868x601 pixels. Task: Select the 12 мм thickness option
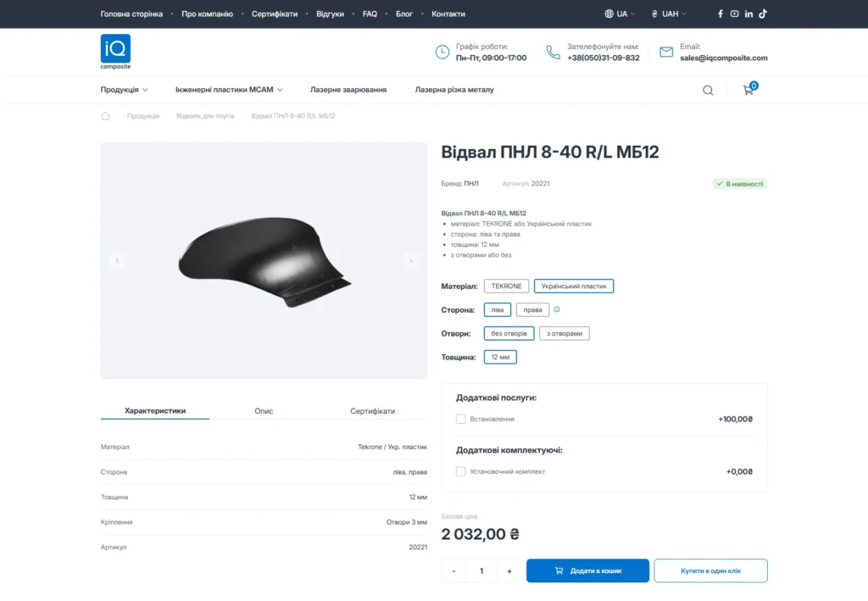500,358
